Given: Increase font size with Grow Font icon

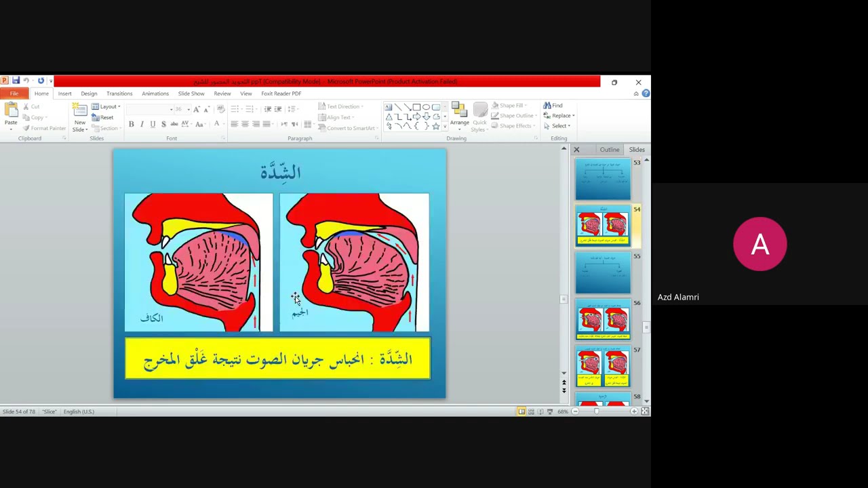Looking at the screenshot, I should pos(197,109).
